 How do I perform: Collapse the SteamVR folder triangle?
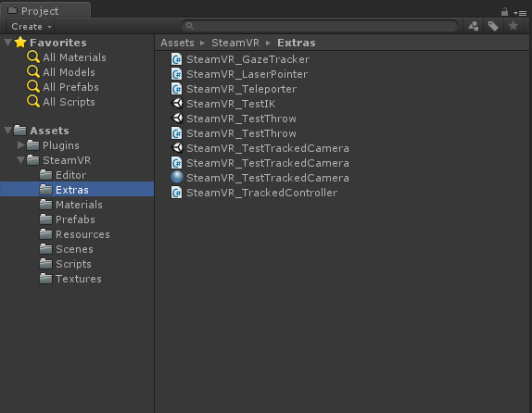20,160
